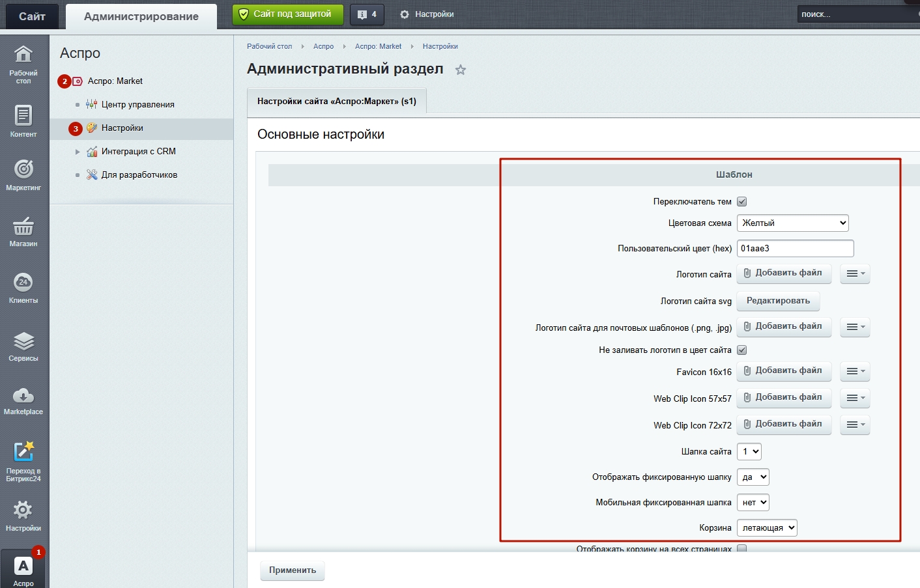This screenshot has height=588, width=920.
Task: Open Отображать фиксированную шапку dropdown
Action: click(753, 477)
